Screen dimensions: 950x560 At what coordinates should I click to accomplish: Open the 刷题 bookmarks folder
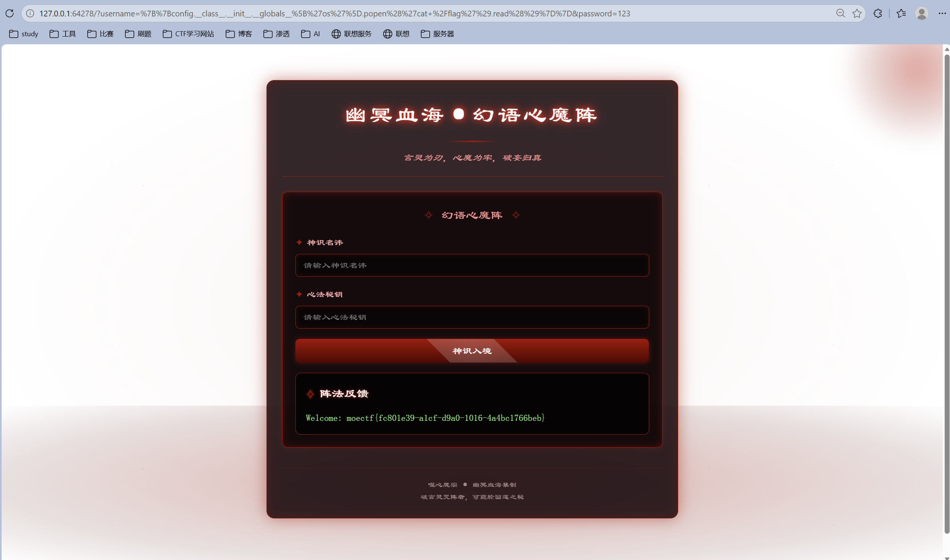[138, 34]
